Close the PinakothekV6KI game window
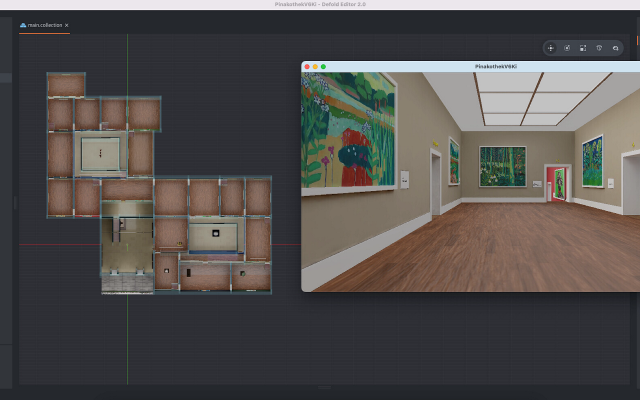This screenshot has height=400, width=640. tap(307, 67)
